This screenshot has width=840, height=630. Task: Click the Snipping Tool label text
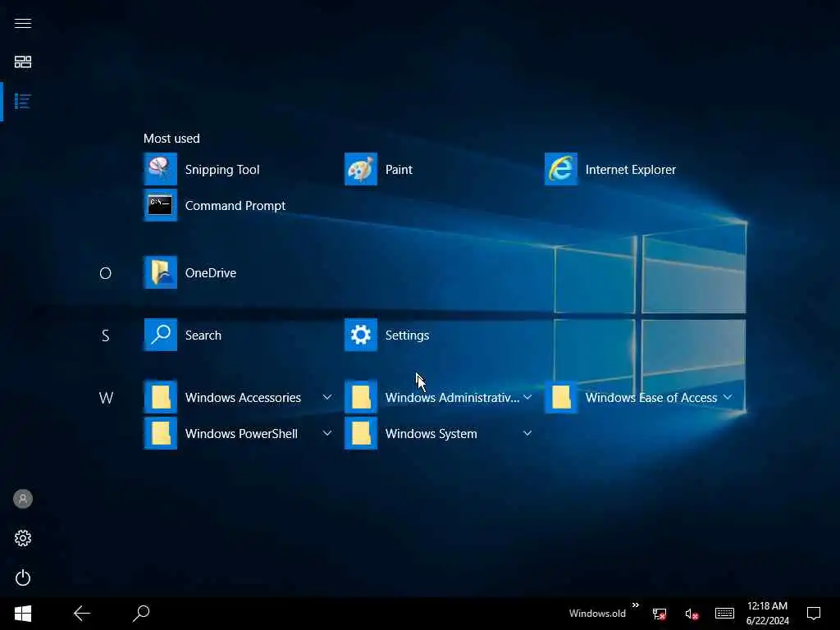point(221,170)
